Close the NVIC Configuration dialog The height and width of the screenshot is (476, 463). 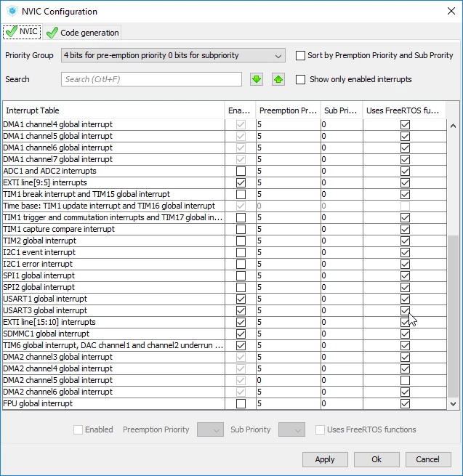451,11
